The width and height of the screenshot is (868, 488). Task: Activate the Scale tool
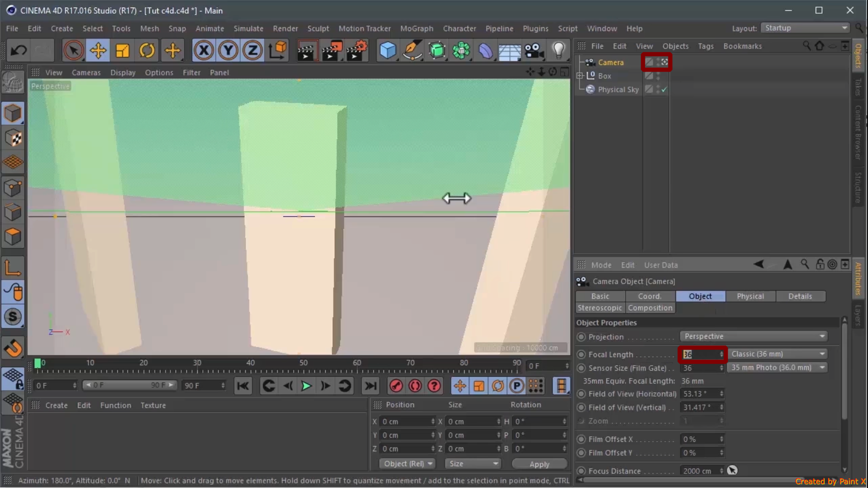(122, 50)
